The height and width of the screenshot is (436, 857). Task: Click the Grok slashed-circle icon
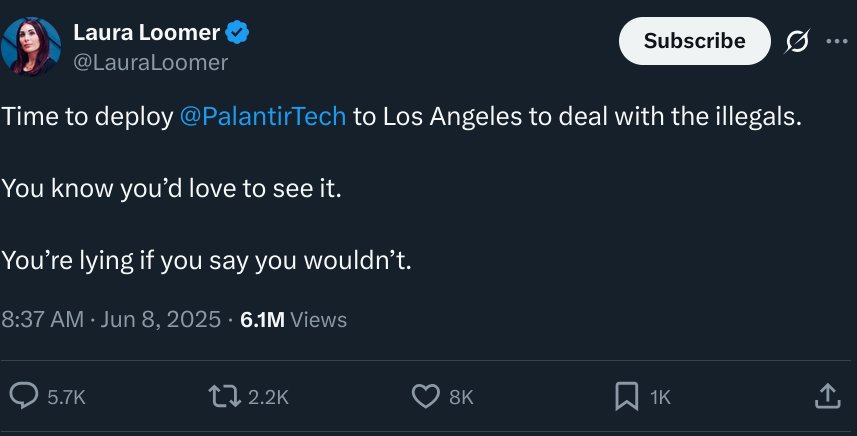pyautogui.click(x=797, y=41)
